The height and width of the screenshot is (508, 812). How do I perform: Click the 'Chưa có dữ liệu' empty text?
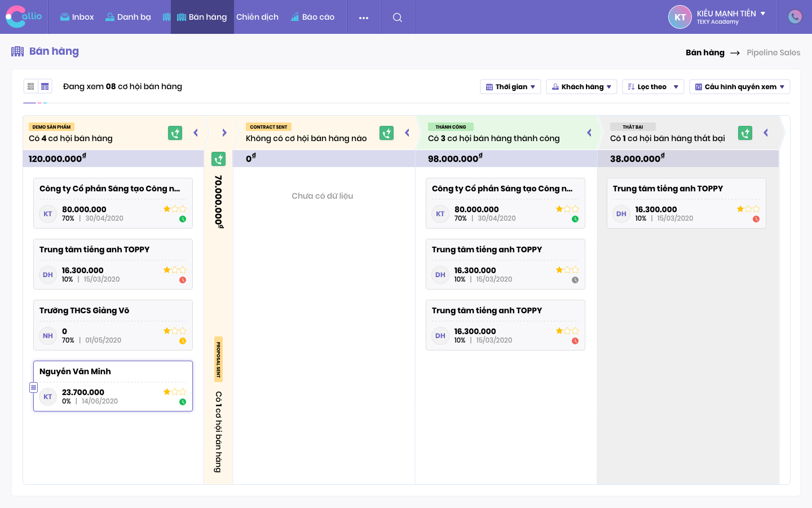[x=323, y=196]
